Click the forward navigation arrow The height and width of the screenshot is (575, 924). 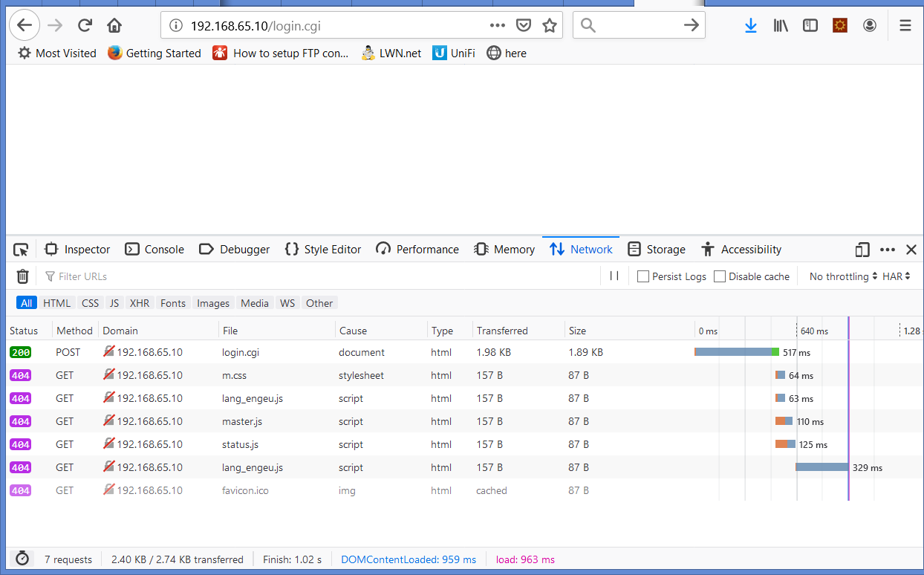[x=55, y=25]
